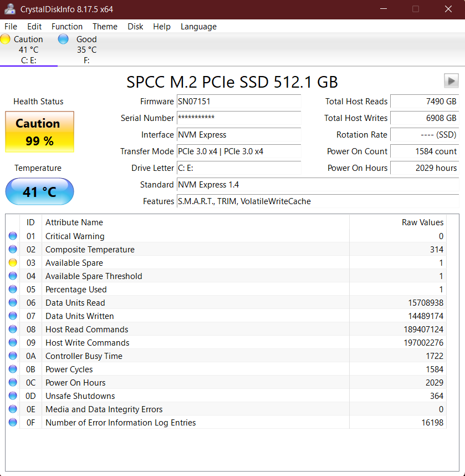The width and height of the screenshot is (465, 476).
Task: Click status dot for Unsafe Shutdowns row
Action: click(13, 396)
